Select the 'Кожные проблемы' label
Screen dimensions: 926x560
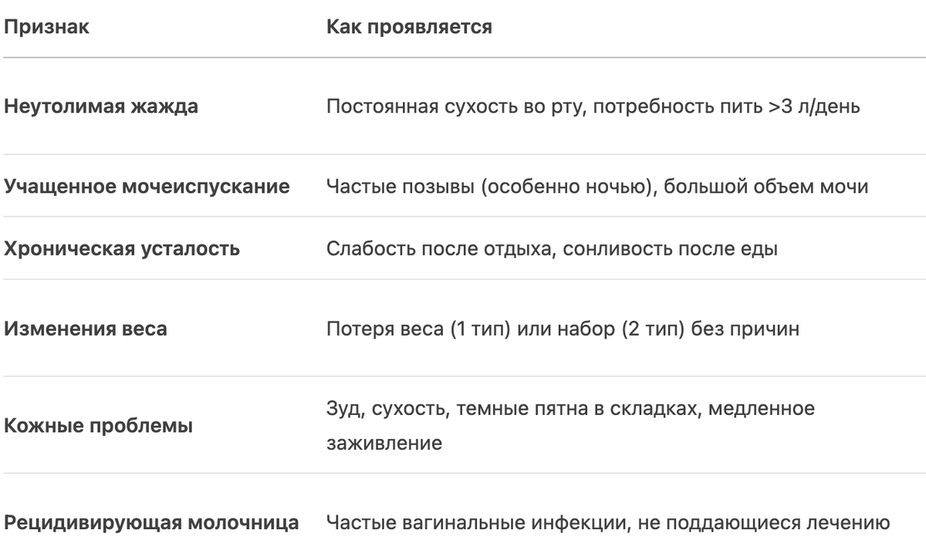[99, 426]
